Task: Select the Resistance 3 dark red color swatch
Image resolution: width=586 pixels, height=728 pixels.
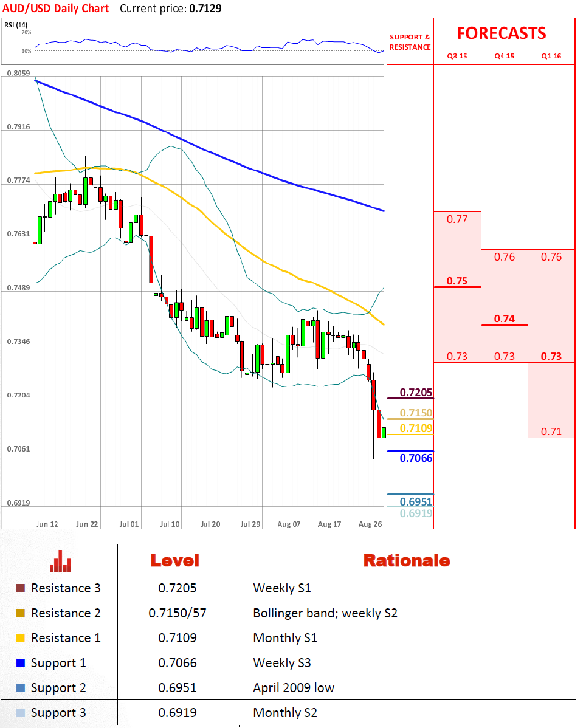Action: (x=21, y=588)
